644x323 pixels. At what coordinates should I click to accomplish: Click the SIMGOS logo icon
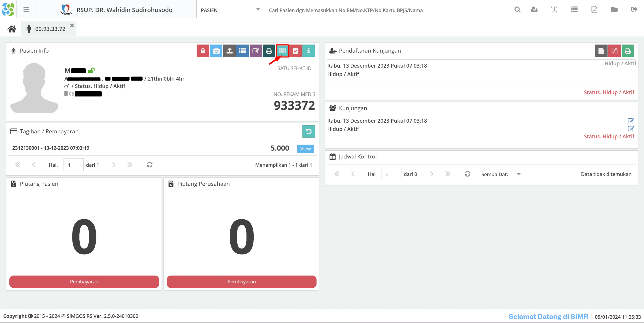click(8, 9)
